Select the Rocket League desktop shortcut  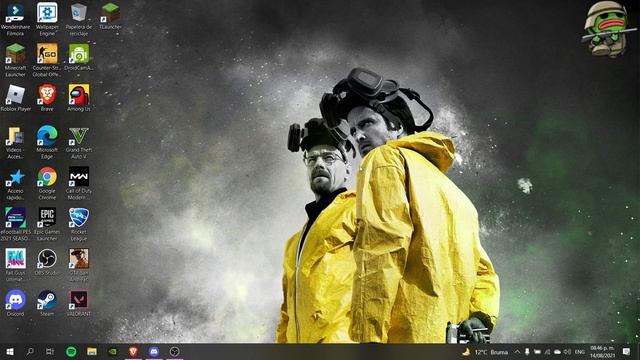click(x=79, y=224)
